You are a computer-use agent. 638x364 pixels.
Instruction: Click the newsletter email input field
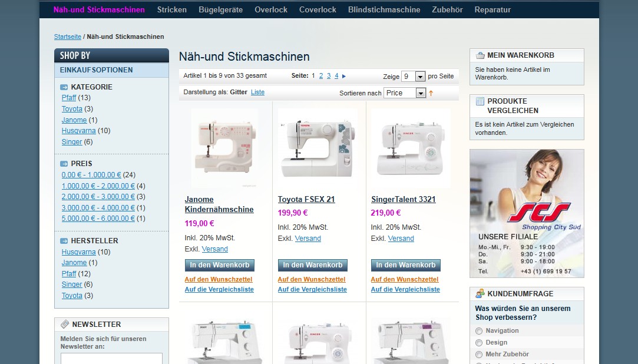(x=111, y=359)
